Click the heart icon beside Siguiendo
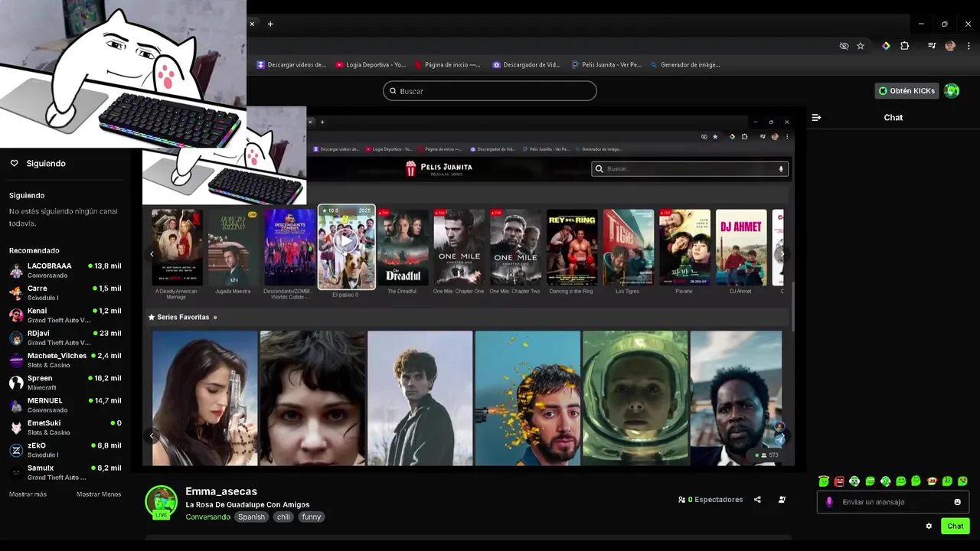Image resolution: width=980 pixels, height=551 pixels. click(x=14, y=163)
